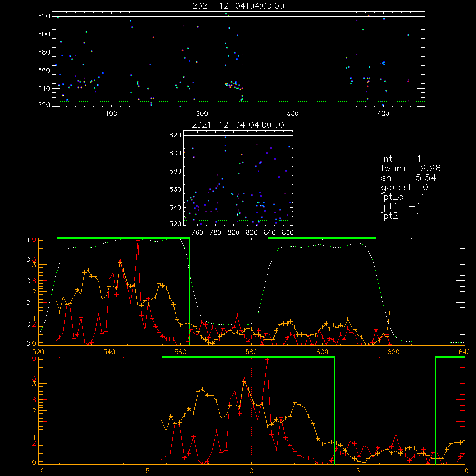Click x-axis label 300 of wide scatter plot
The height and width of the screenshot is (476, 476).
coord(293,114)
